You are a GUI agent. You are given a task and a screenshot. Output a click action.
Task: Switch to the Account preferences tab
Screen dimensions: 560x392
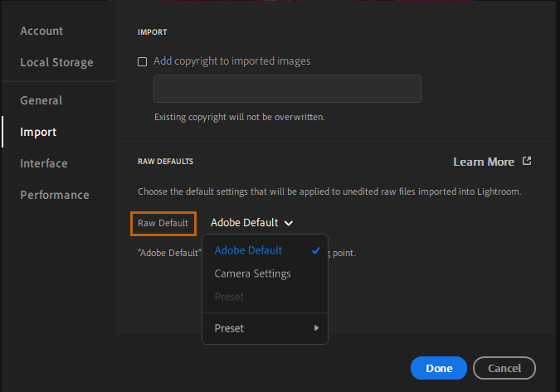pyautogui.click(x=41, y=31)
